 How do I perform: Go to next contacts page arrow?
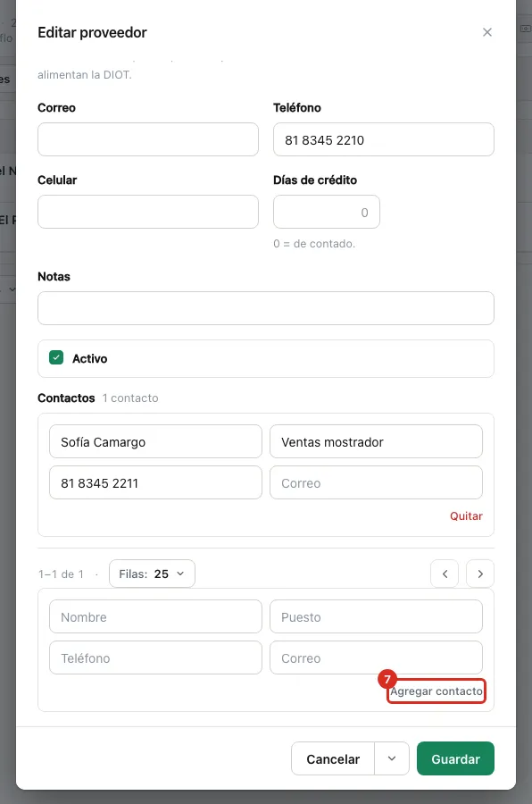tap(480, 574)
